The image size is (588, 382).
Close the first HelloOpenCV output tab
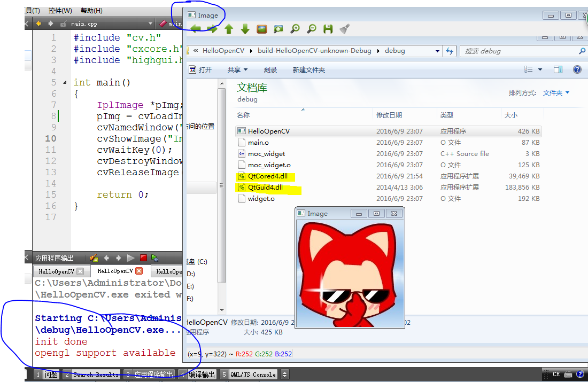point(80,271)
